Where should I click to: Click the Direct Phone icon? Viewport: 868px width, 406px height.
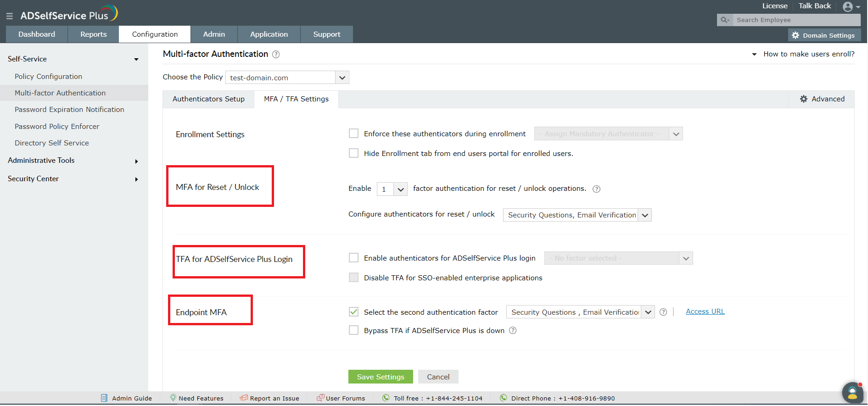(504, 398)
